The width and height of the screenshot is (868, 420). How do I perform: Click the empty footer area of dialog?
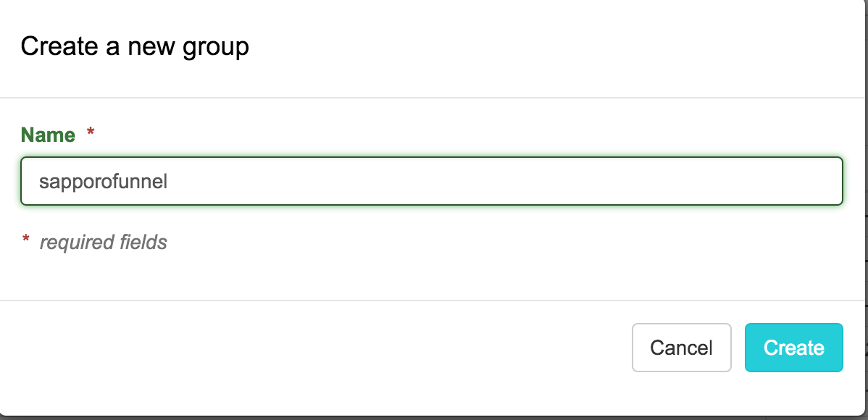click(290, 355)
